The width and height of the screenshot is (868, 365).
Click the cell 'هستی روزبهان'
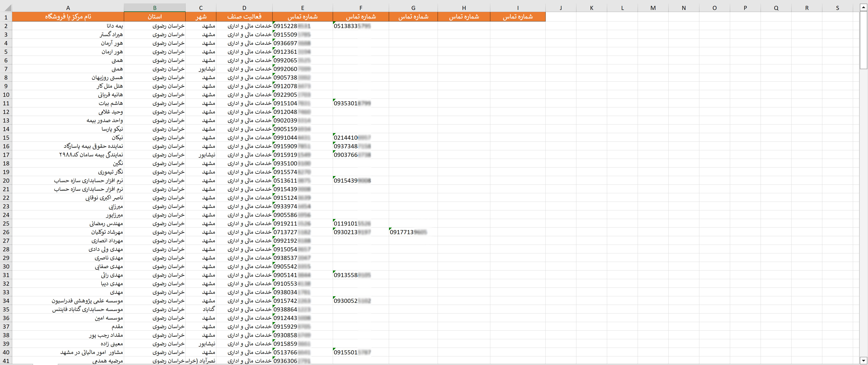tap(68, 78)
